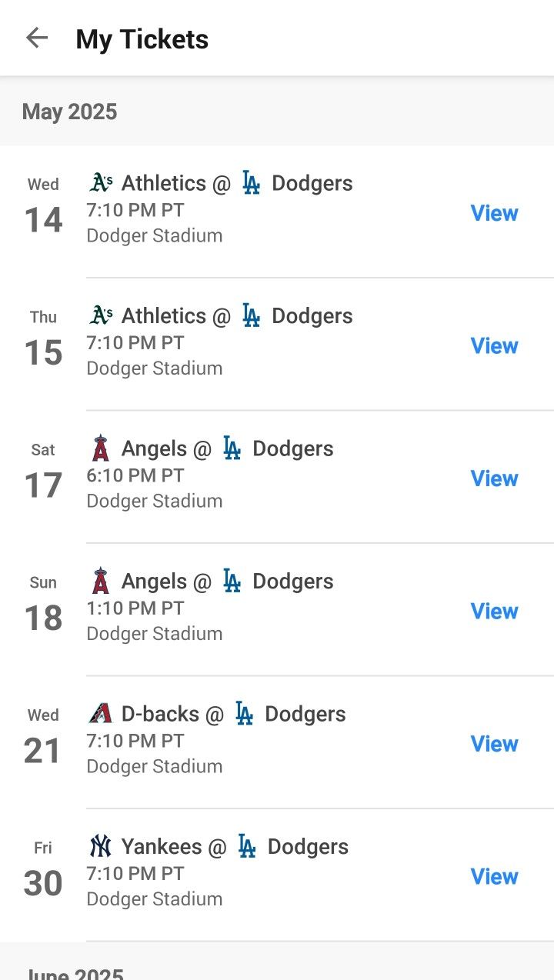Click Dodgers logo on Yankees game row
Image resolution: width=554 pixels, height=980 pixels.
pos(246,847)
